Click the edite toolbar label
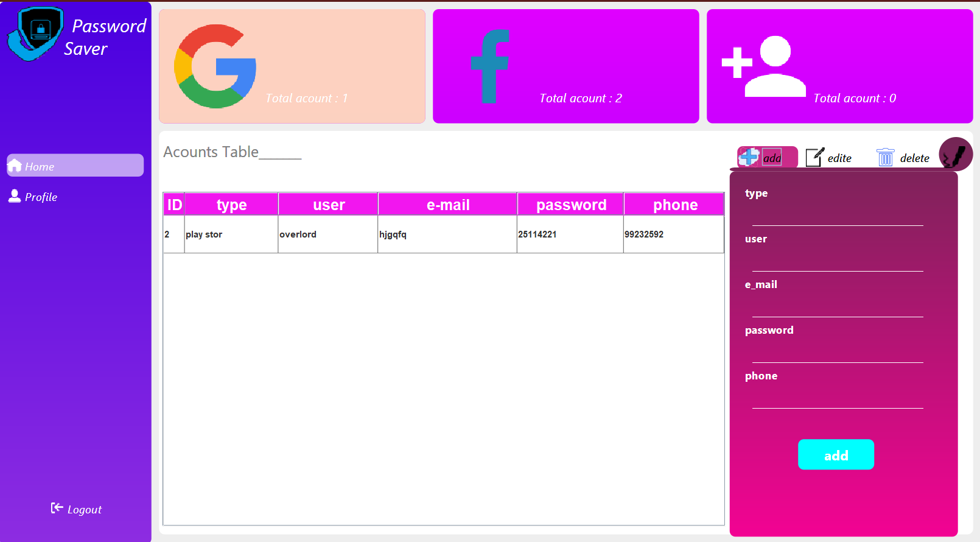This screenshot has width=980, height=542. 839,158
